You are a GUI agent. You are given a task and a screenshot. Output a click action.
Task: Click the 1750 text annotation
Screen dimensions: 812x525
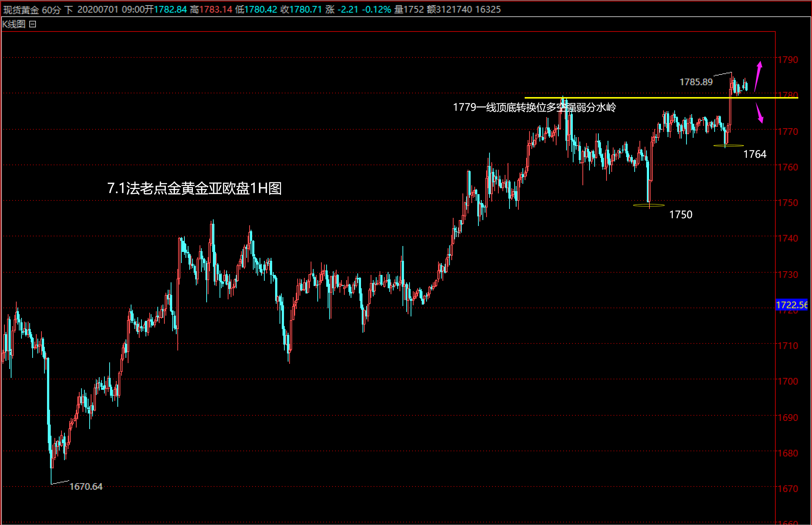(681, 215)
